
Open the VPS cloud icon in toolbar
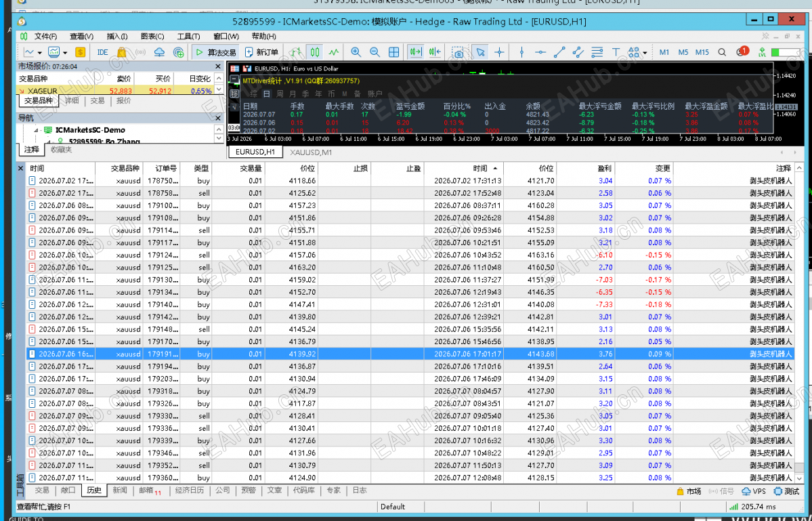(x=160, y=52)
